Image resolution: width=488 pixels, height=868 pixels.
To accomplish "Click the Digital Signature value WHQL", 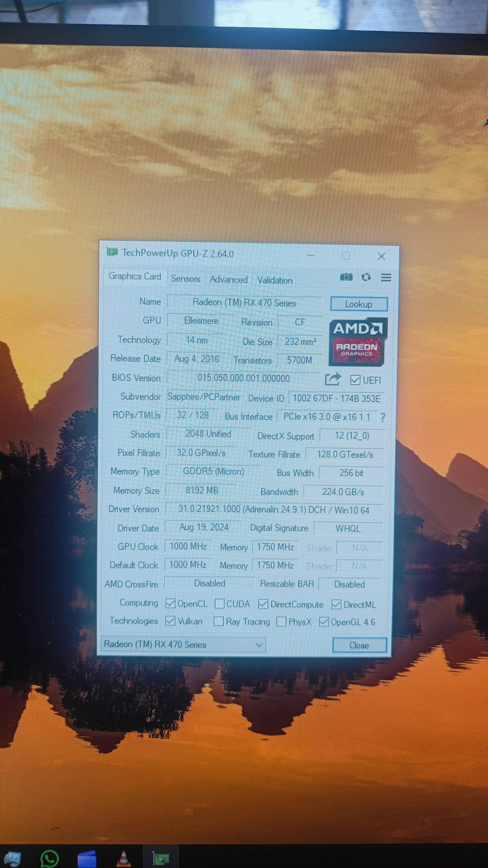I will [348, 529].
